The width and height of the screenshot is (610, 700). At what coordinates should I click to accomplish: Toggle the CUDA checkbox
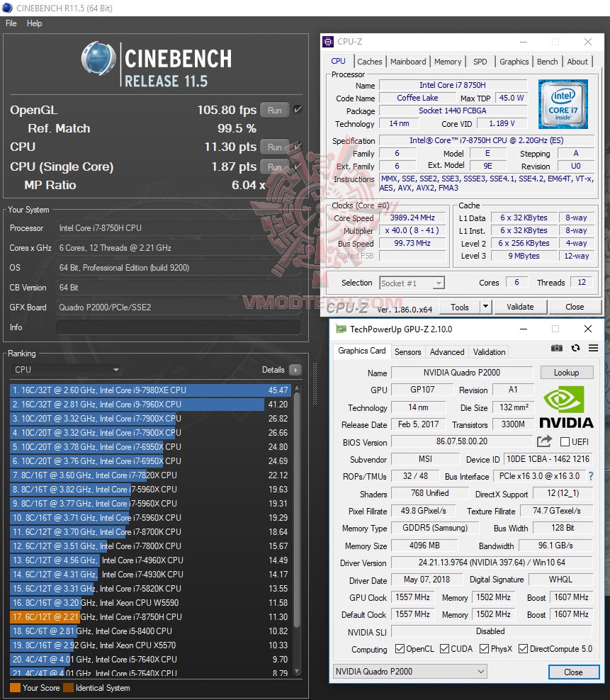click(x=444, y=649)
